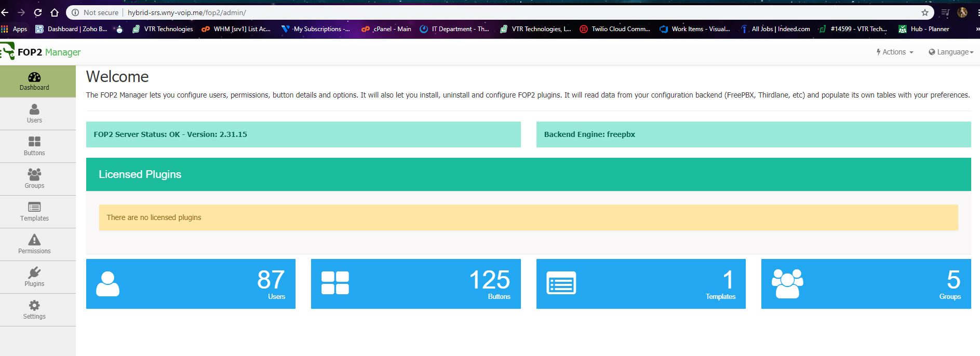
Task: Open the browser media control icon
Action: pyautogui.click(x=945, y=12)
